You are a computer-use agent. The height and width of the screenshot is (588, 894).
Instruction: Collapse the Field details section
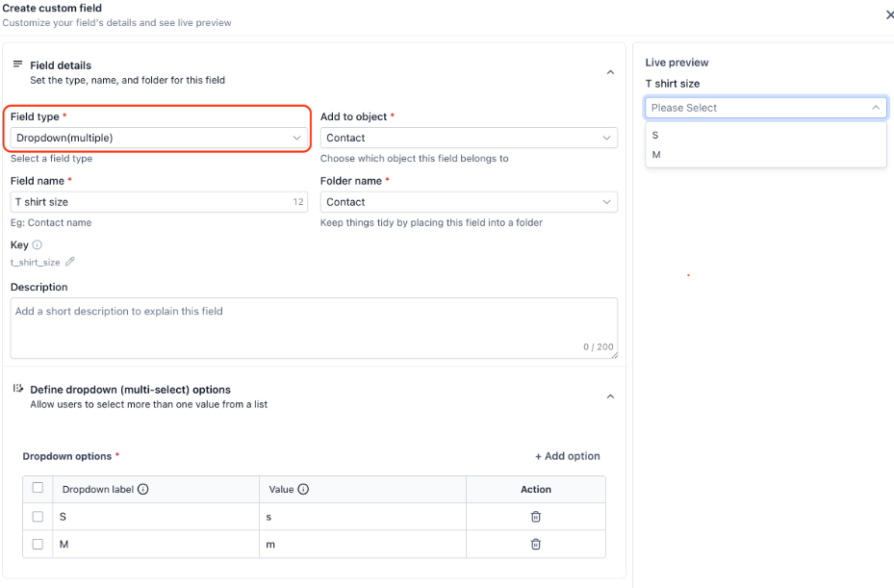pyautogui.click(x=609, y=72)
